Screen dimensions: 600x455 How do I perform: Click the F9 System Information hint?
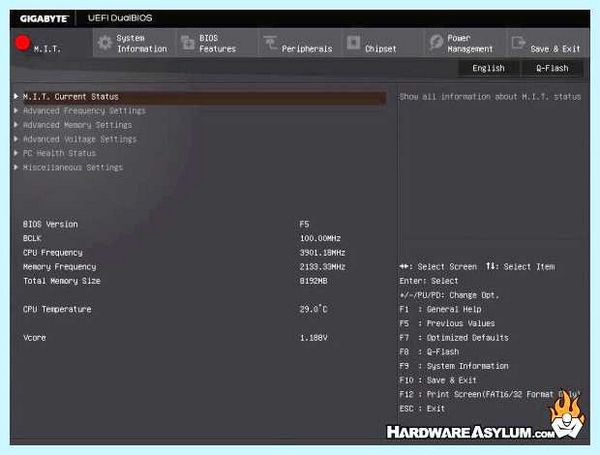pos(454,366)
